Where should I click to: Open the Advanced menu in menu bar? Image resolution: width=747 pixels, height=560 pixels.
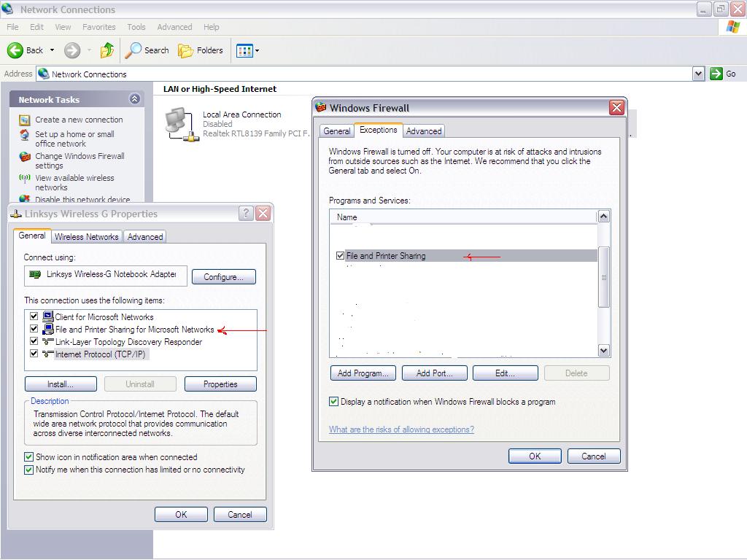coord(174,27)
